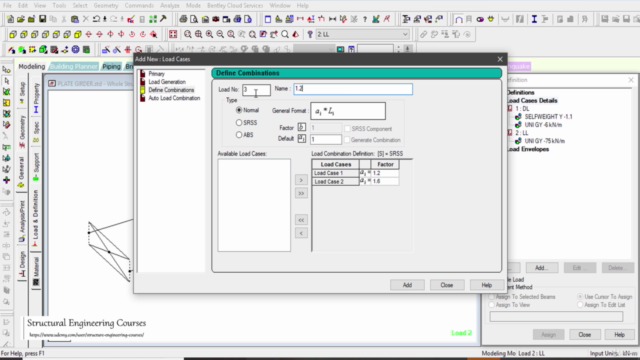Click the Save floppy disk icon
Image resolution: width=640 pixels, height=360 pixels.
pyautogui.click(x=42, y=19)
